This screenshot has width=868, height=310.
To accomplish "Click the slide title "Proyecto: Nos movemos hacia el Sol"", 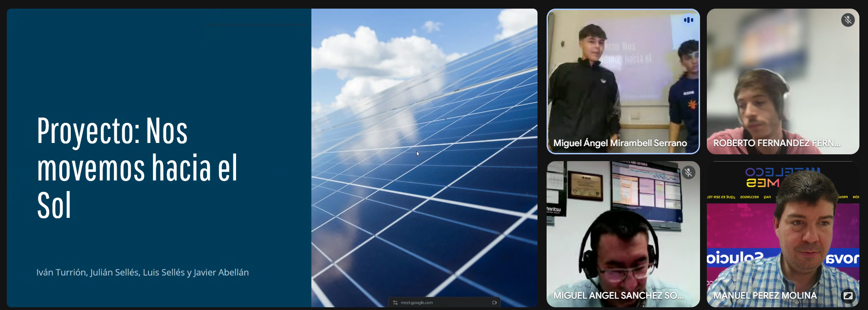I will [x=137, y=168].
